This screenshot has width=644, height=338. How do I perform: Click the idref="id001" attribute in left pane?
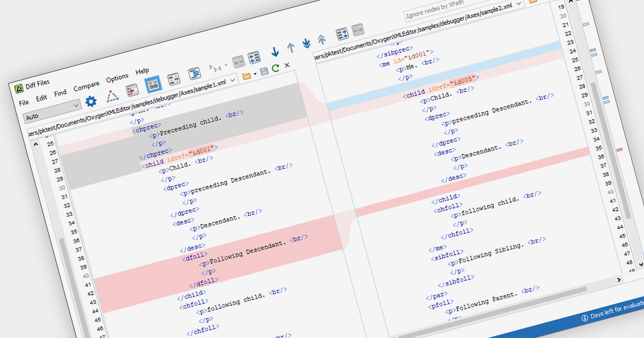pos(190,153)
